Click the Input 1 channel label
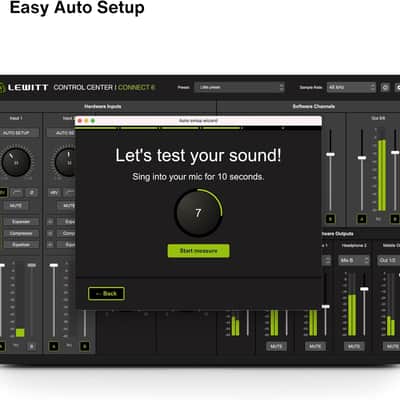The width and height of the screenshot is (400, 400). point(16,118)
